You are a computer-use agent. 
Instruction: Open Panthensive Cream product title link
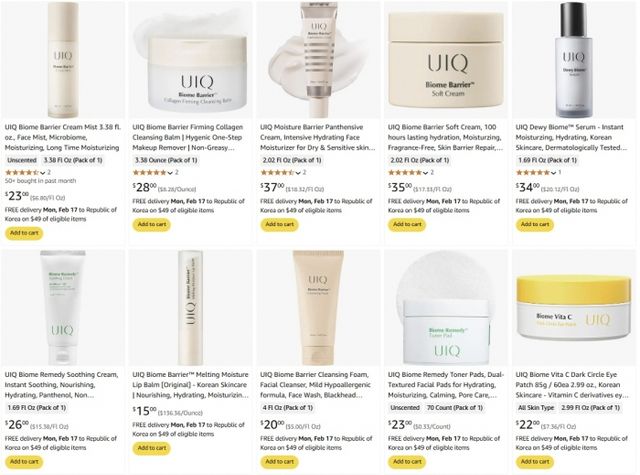point(318,138)
